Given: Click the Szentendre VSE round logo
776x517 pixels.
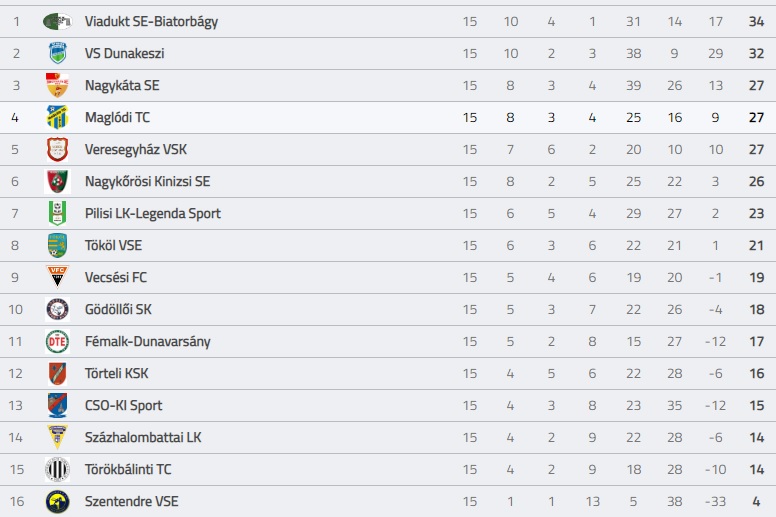Looking at the screenshot, I should click(57, 502).
